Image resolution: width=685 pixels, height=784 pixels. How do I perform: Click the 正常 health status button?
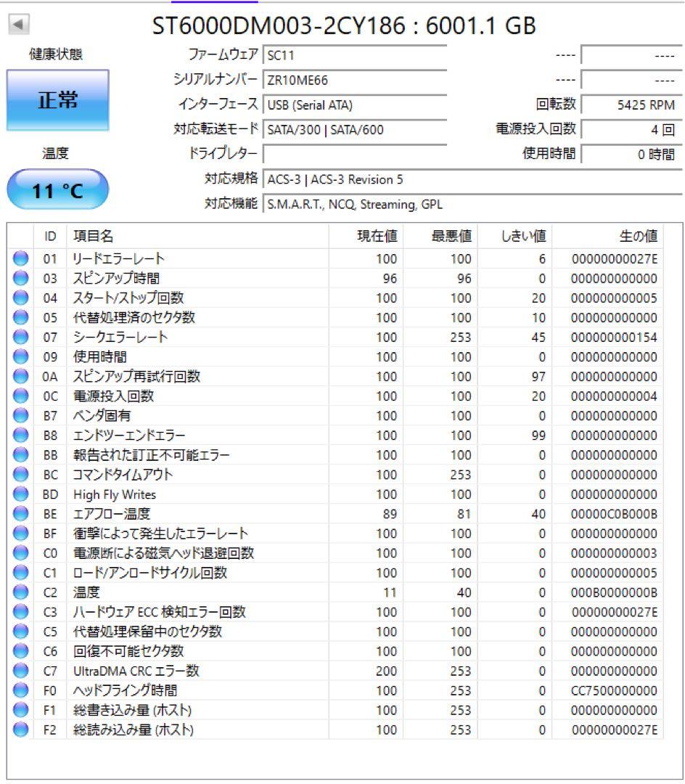57,102
